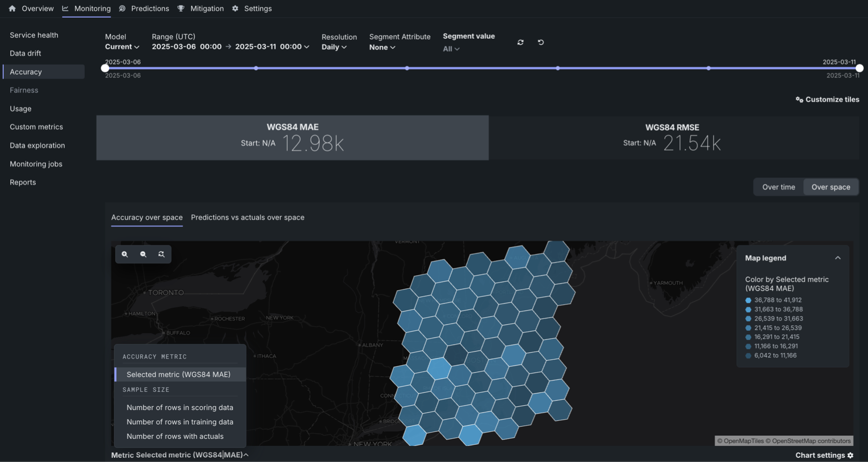Collapse the Map legend panel
This screenshot has height=462, width=868.
tap(837, 258)
